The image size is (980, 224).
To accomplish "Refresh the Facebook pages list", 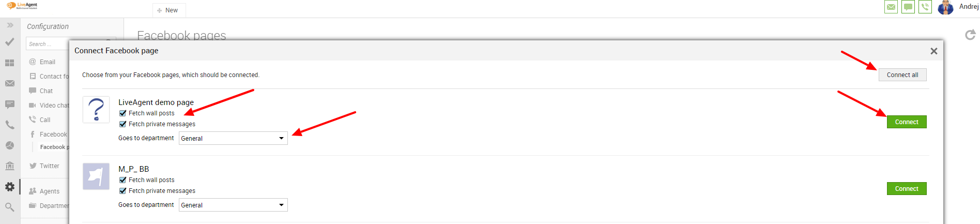I will pos(970,35).
